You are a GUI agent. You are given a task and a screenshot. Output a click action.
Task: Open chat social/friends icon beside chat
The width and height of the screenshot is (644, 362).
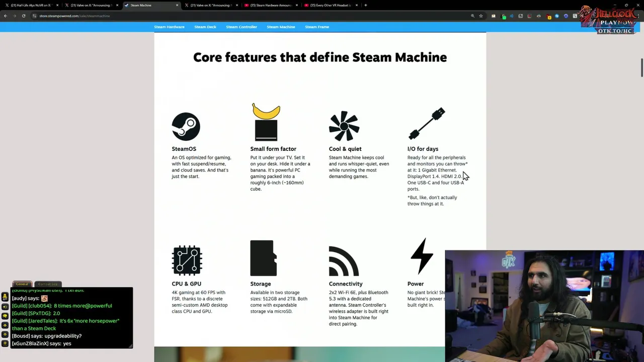tap(5, 297)
